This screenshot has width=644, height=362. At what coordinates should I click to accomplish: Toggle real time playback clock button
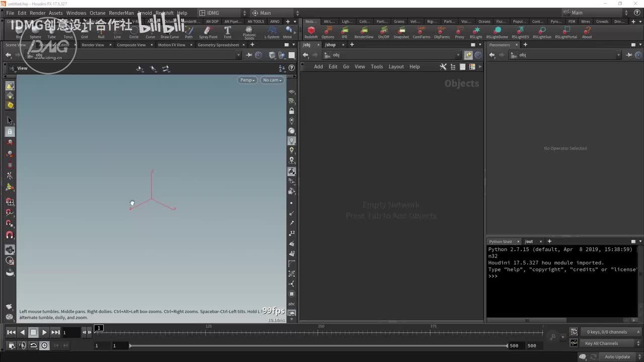(x=44, y=345)
